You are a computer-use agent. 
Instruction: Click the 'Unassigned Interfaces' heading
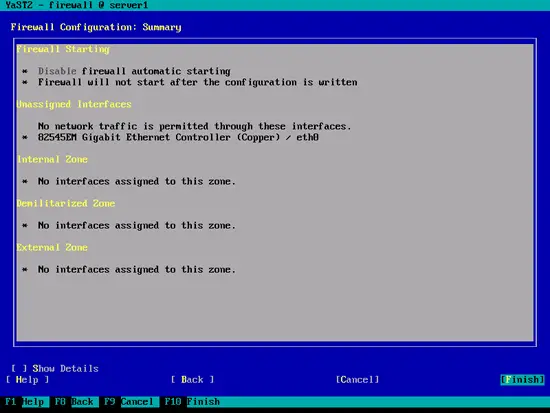click(74, 104)
